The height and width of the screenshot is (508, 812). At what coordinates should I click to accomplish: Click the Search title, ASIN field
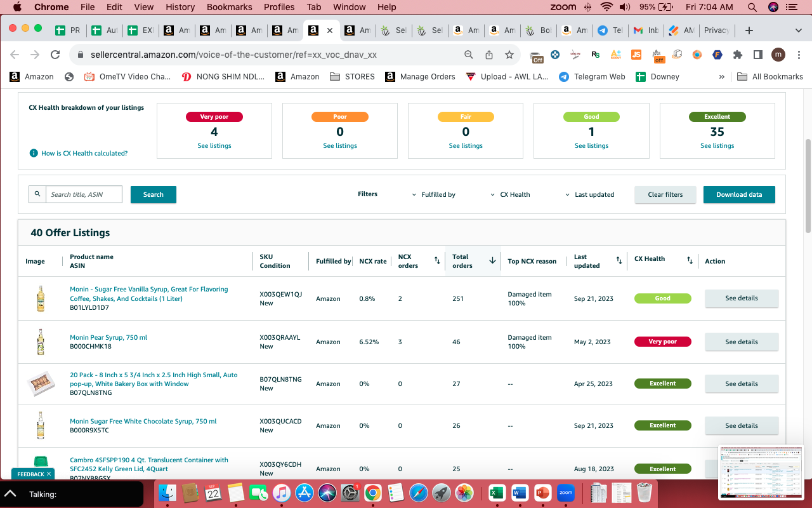[x=84, y=194]
